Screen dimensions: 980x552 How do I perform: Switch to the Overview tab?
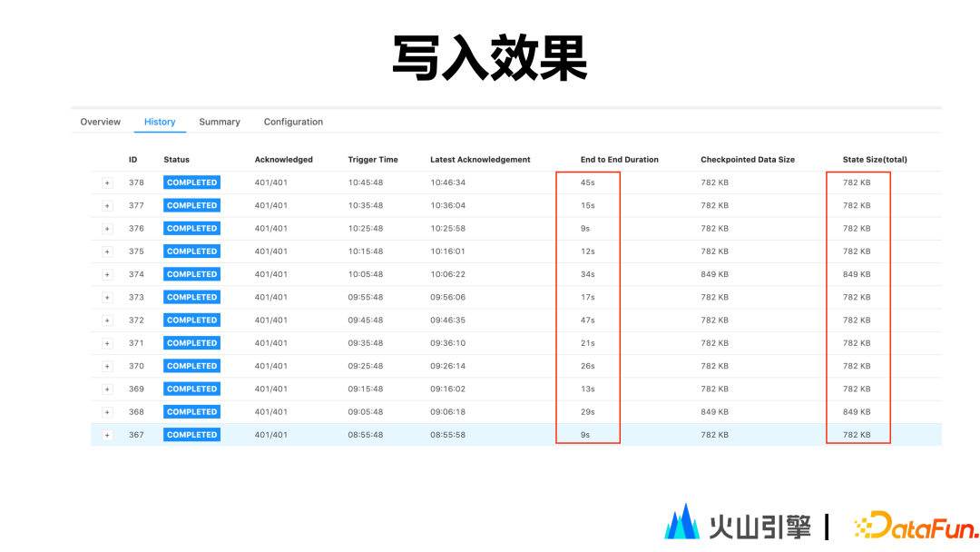[100, 122]
